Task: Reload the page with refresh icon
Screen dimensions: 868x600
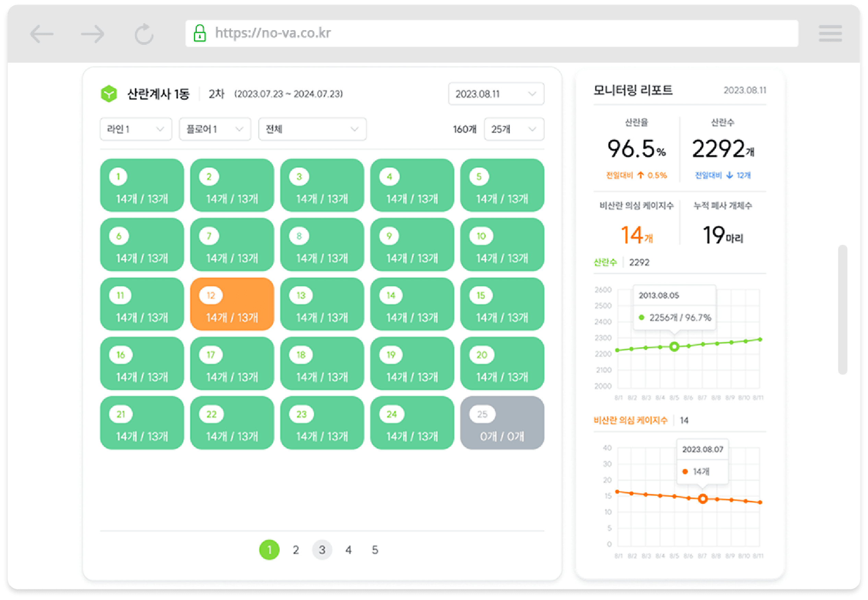Action: tap(144, 34)
